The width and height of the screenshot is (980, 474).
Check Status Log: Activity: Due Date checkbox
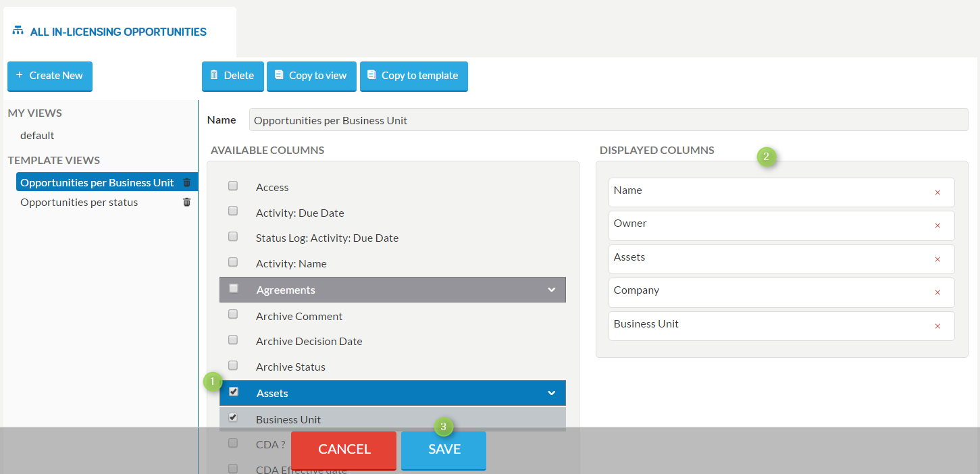[x=233, y=236]
